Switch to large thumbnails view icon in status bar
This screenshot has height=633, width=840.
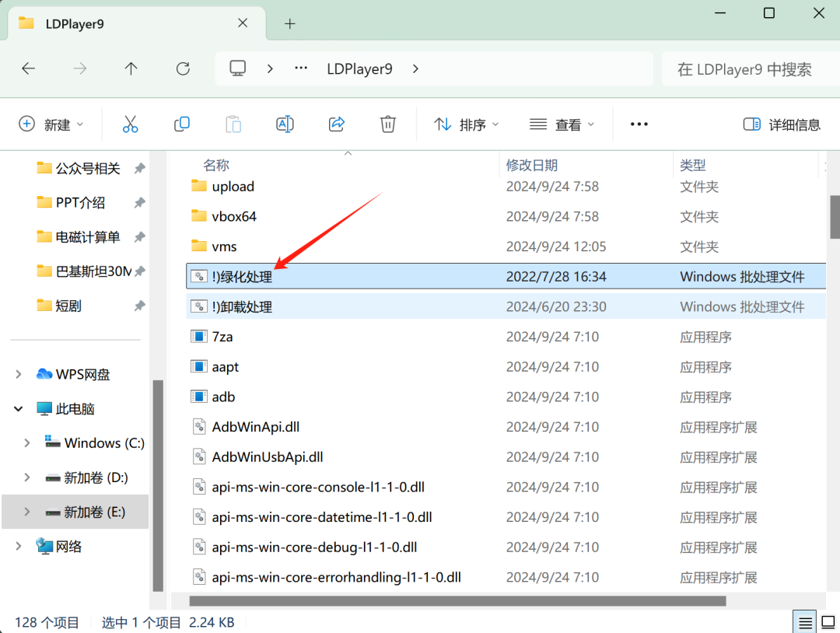click(x=828, y=622)
